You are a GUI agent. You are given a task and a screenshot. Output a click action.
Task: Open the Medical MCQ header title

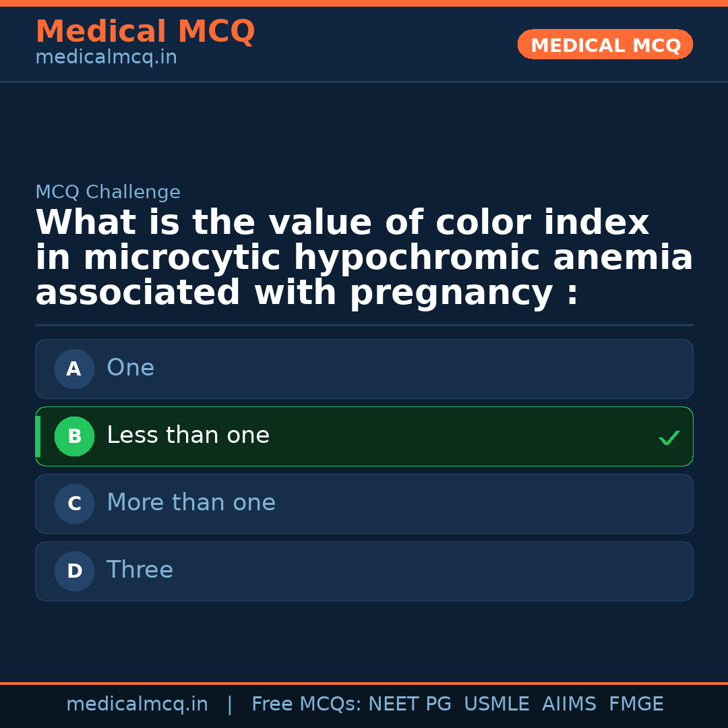point(145,32)
